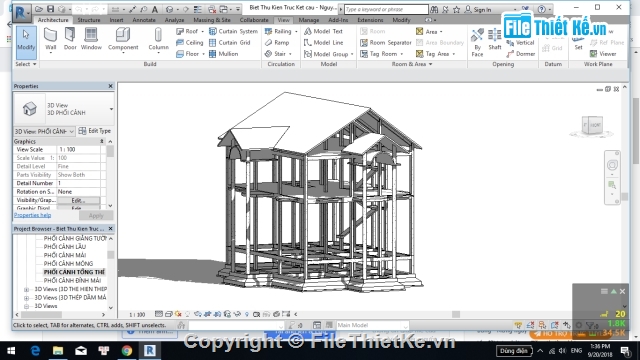
Task: Click the Vertical opening tool
Action: [x=520, y=42]
